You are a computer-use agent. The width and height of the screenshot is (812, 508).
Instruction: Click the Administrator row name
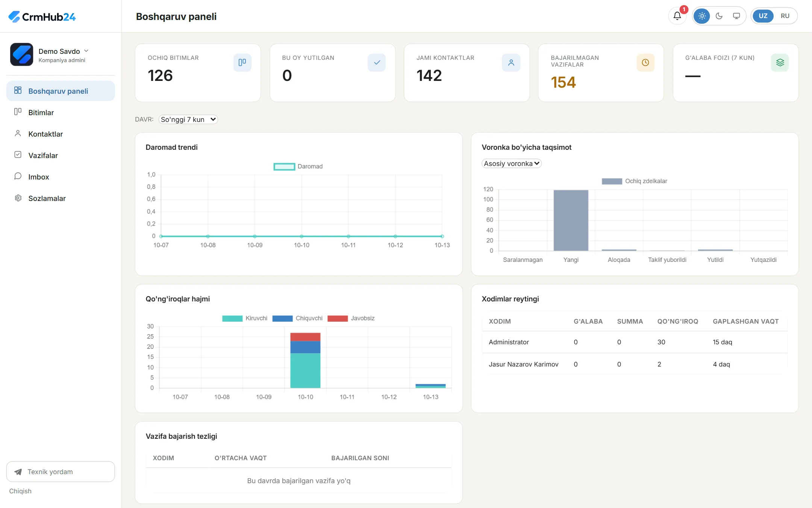[509, 342]
